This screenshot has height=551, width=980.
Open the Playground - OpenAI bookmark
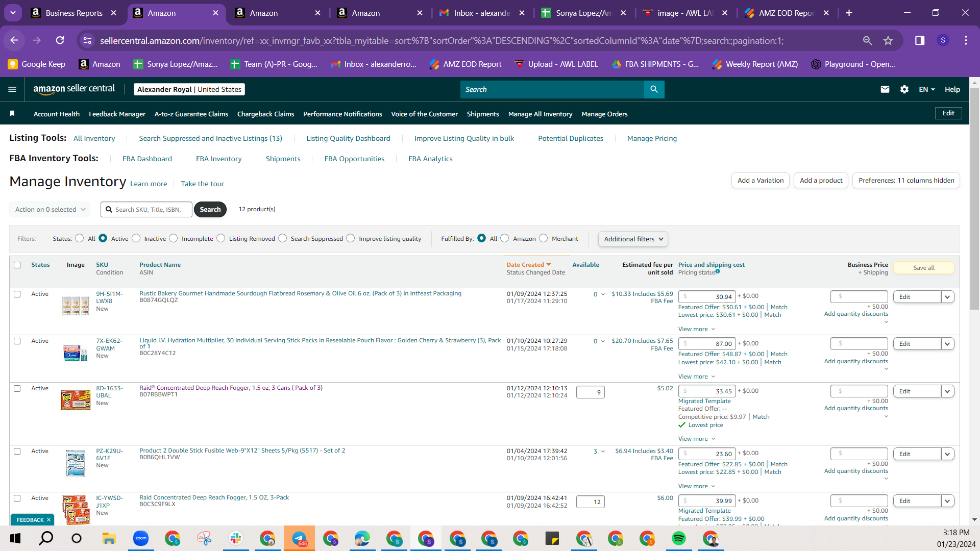coord(853,64)
